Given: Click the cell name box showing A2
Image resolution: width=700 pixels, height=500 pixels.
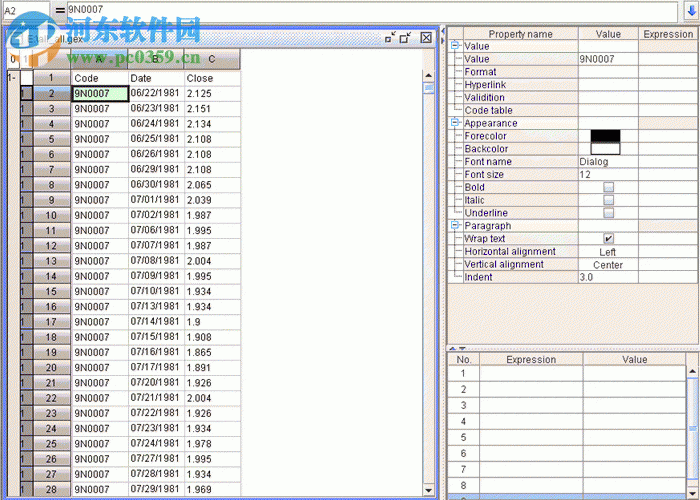Looking at the screenshot, I should pyautogui.click(x=25, y=9).
